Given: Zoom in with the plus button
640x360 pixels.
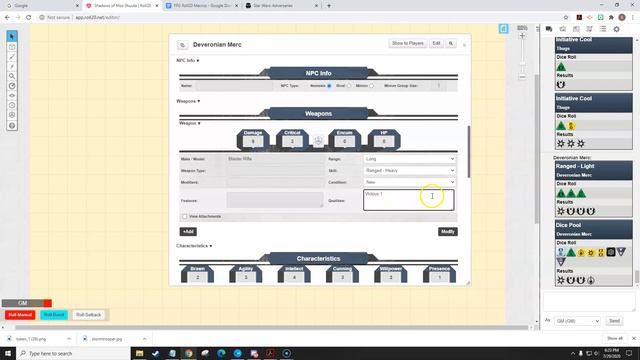Looking at the screenshot, I should tap(522, 36).
